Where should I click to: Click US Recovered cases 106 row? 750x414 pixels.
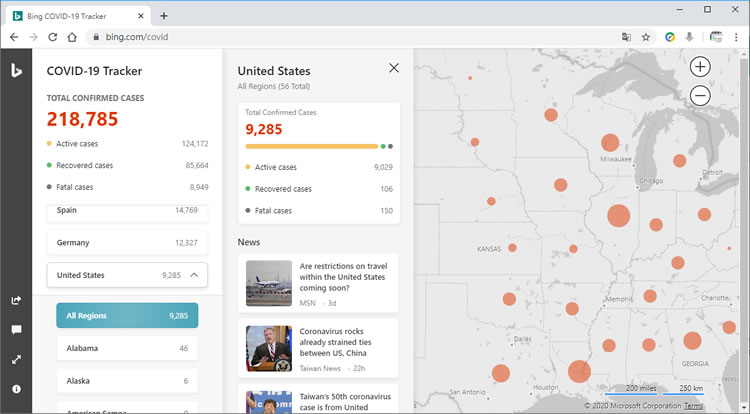[319, 189]
